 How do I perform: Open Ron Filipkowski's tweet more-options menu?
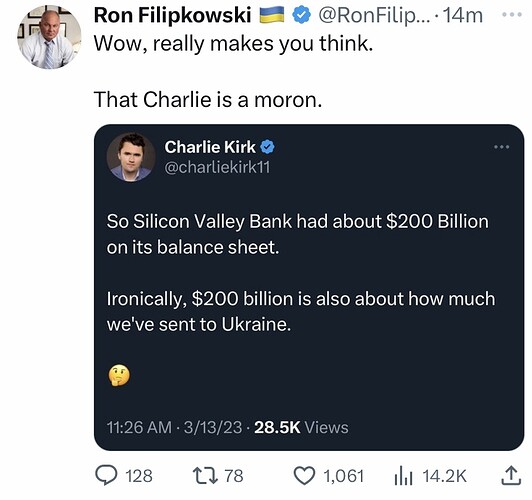point(512,14)
